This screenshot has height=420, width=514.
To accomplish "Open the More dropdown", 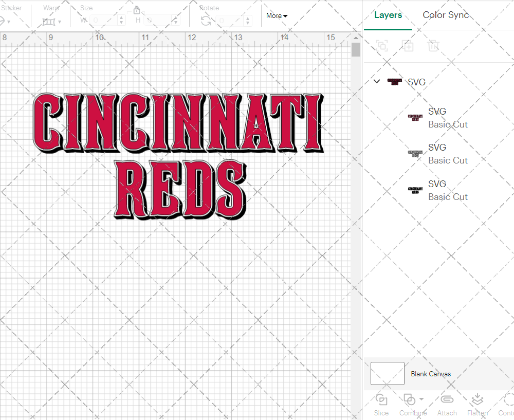I will coord(277,15).
